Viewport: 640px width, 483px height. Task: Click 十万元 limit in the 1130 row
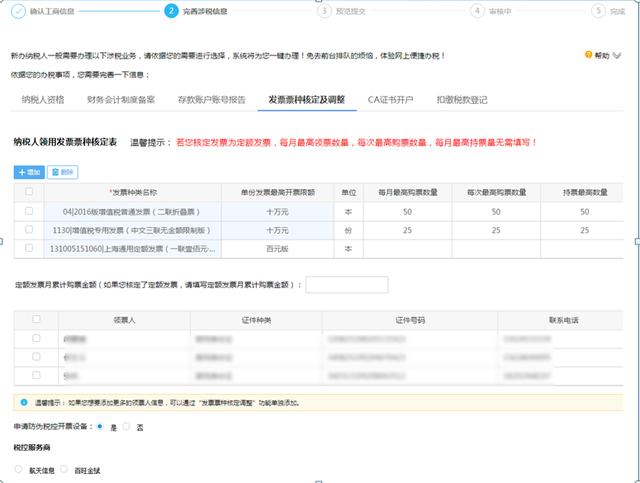(x=277, y=230)
